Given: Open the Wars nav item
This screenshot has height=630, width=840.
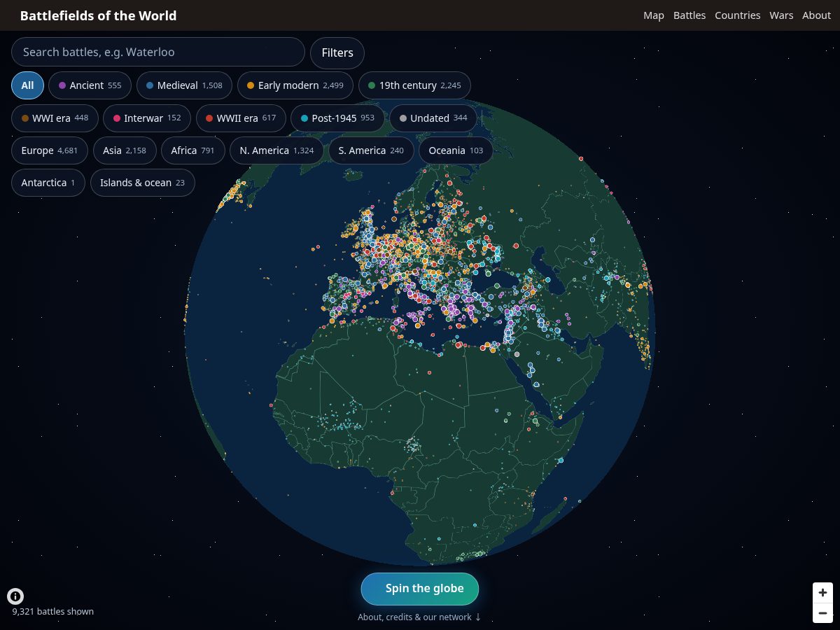Looking at the screenshot, I should tap(781, 15).
